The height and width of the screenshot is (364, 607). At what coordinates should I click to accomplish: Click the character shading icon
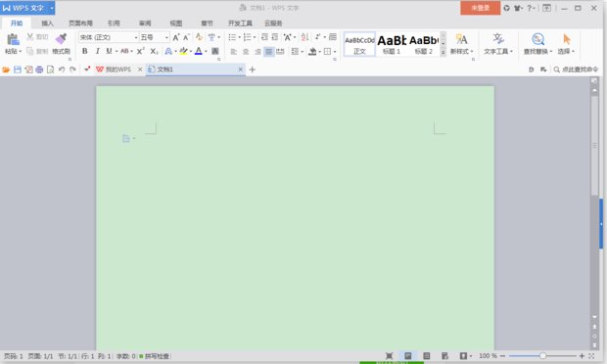[215, 51]
